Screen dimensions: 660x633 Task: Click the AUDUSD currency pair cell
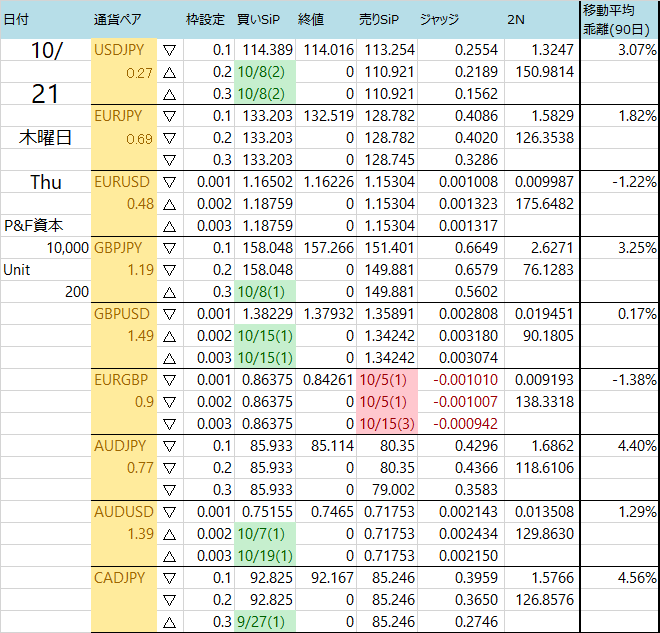(x=124, y=512)
